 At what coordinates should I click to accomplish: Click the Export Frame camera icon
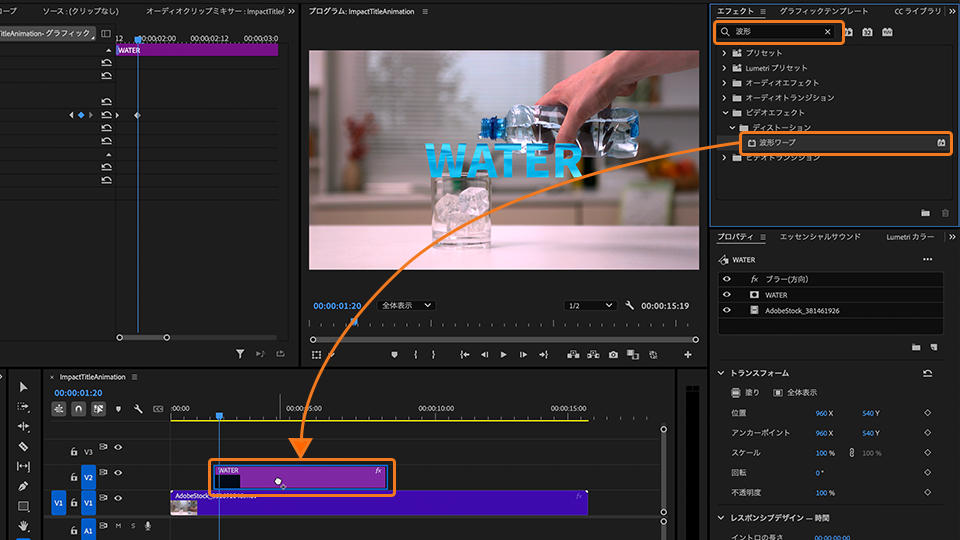click(613, 354)
